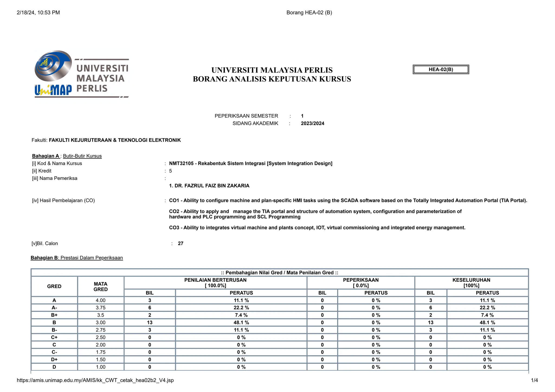Image resolution: width=555 pixels, height=392 pixels.
Task: Click the 3.5 grade point for B+
Action: [x=101, y=315]
